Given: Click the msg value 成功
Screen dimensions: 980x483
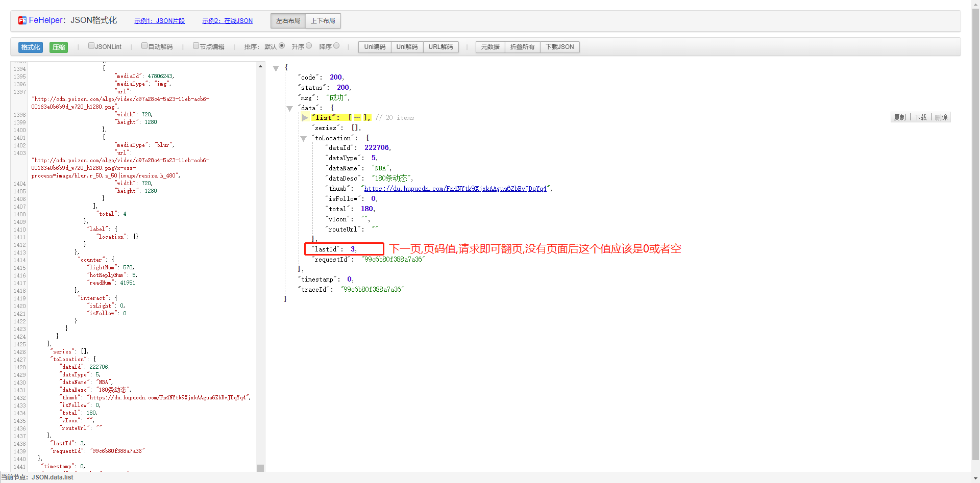Looking at the screenshot, I should pyautogui.click(x=336, y=98).
